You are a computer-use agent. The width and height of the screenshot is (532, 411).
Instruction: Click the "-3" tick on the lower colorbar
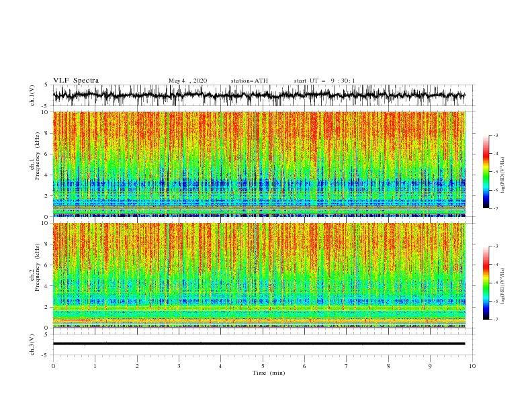(495, 246)
